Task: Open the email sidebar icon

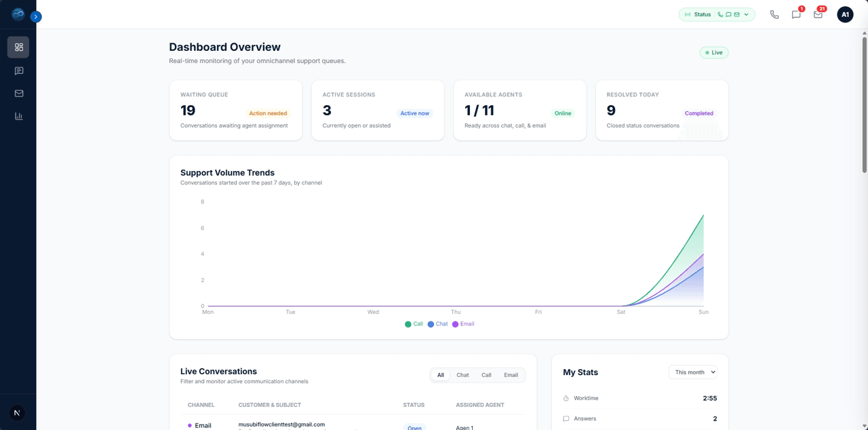Action: click(x=18, y=94)
